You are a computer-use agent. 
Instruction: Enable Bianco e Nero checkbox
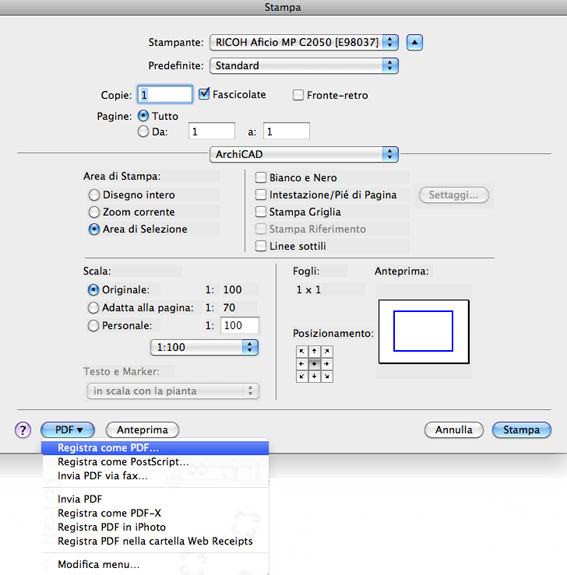pos(260,177)
